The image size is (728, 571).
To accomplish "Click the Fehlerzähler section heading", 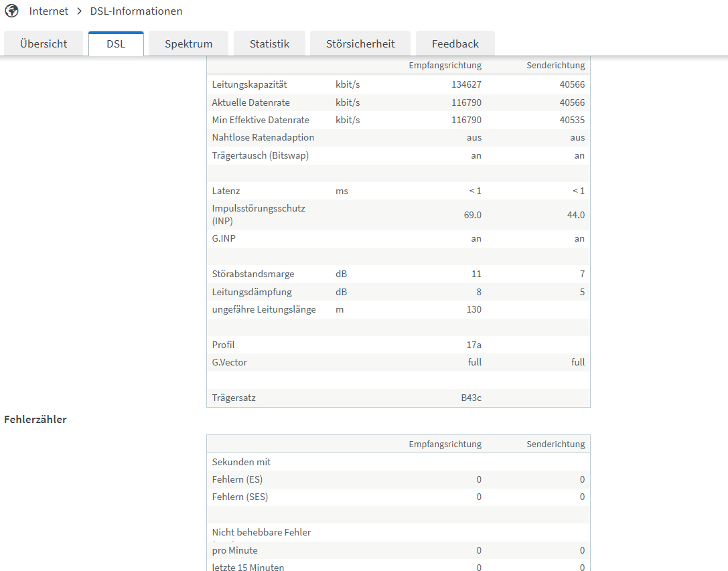I will tap(35, 419).
